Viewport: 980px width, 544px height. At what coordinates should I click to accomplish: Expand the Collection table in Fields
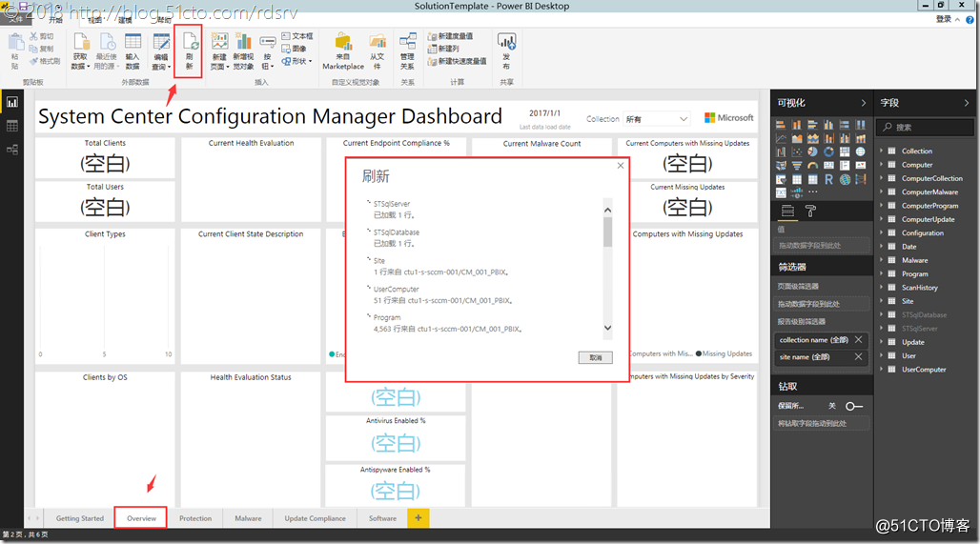coord(882,151)
